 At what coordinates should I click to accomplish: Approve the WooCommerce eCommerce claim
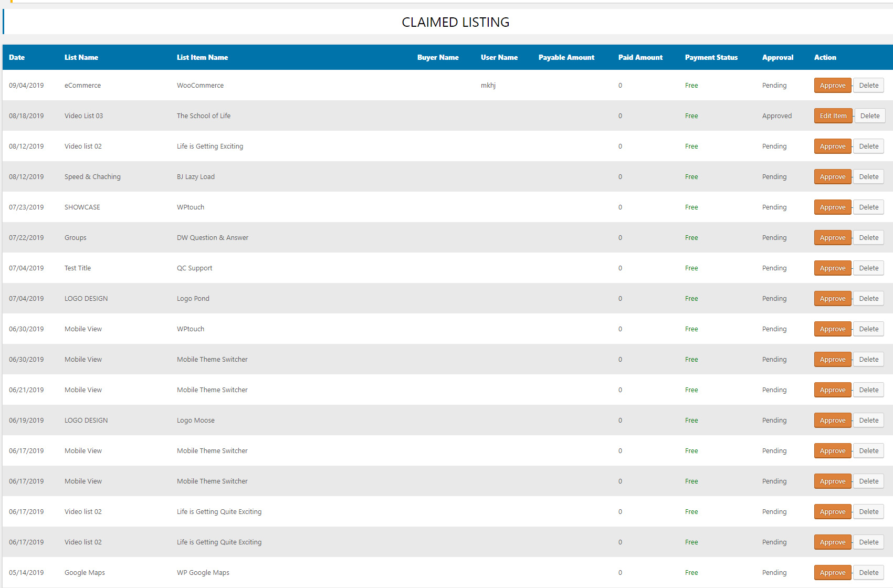[832, 86]
